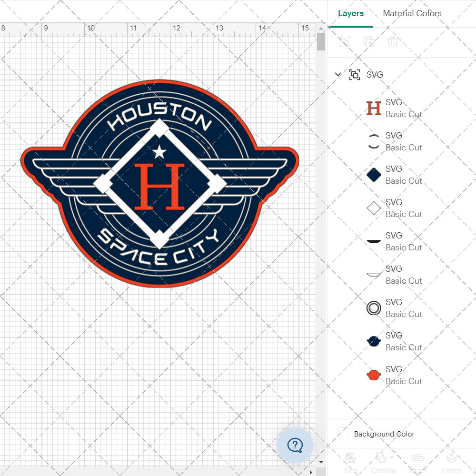This screenshot has height=476, width=476.
Task: Select the black curved bar layer
Action: click(374, 241)
